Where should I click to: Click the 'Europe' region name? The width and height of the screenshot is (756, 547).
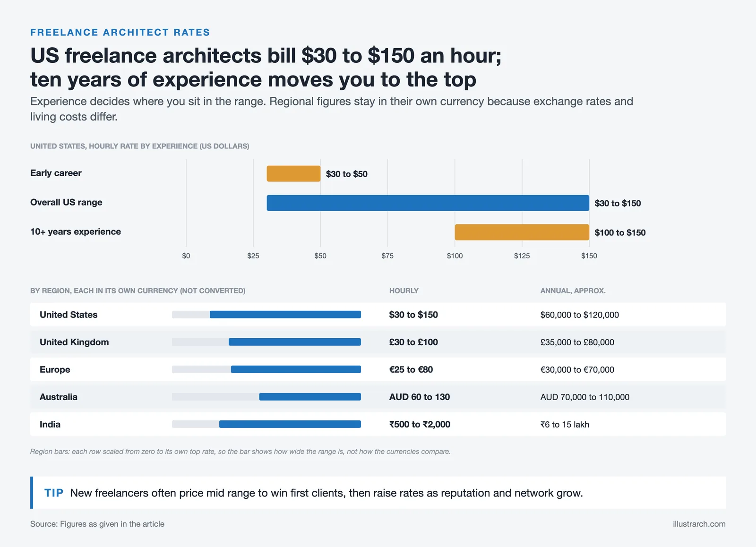point(55,369)
